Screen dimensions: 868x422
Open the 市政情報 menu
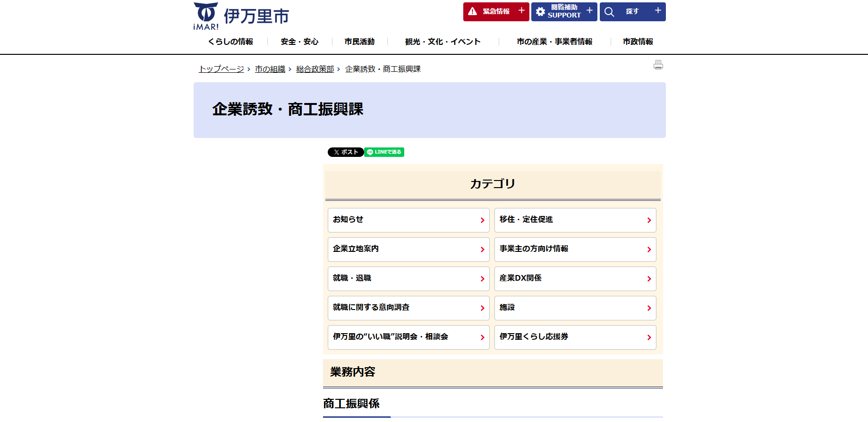click(638, 42)
